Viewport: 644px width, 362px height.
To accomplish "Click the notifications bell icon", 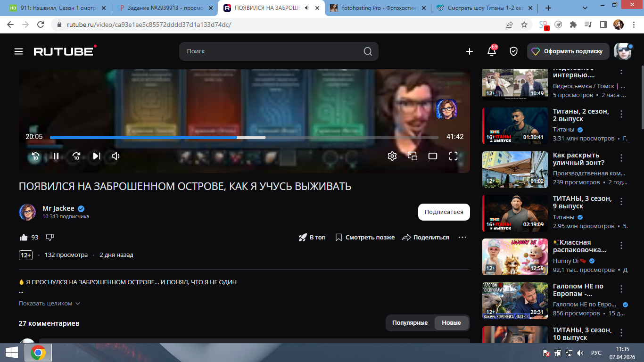I will [491, 51].
